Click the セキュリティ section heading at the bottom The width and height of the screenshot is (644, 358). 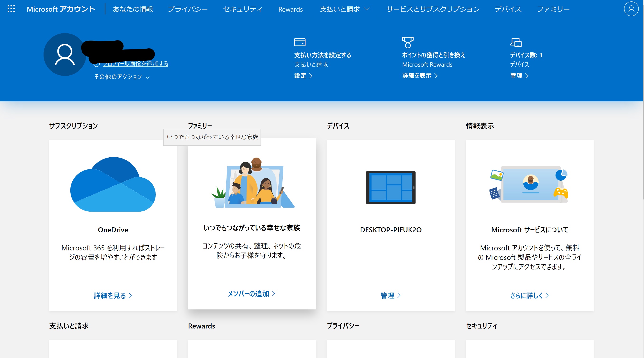pyautogui.click(x=481, y=326)
